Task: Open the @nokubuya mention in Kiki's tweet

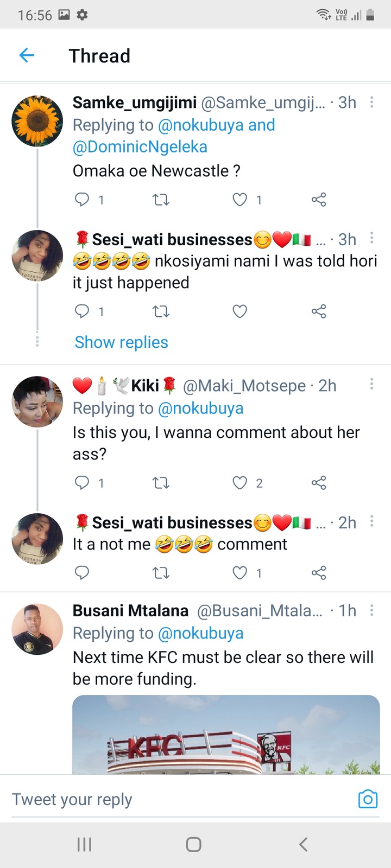Action: tap(200, 408)
